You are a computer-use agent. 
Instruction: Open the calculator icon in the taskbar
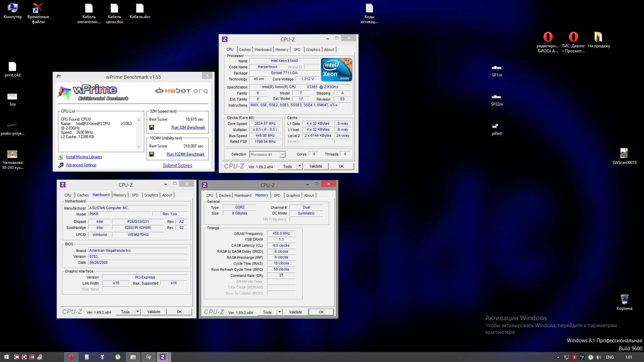[87, 357]
